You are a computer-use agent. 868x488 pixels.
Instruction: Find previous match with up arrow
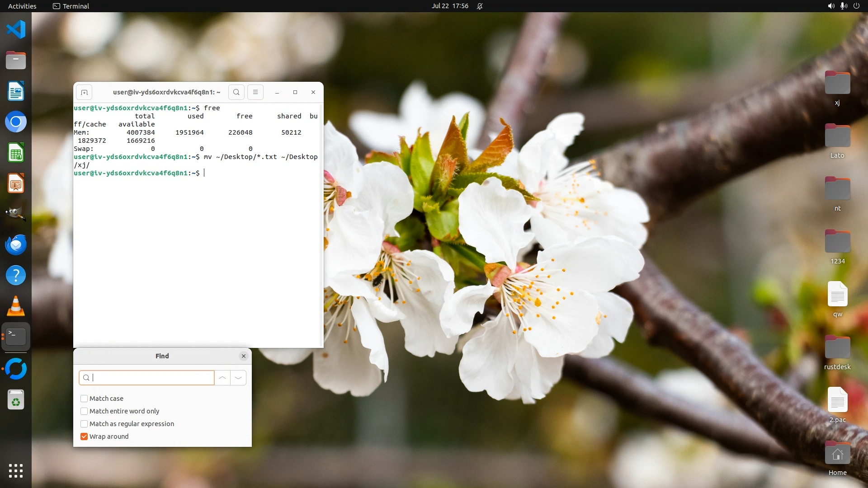point(222,378)
